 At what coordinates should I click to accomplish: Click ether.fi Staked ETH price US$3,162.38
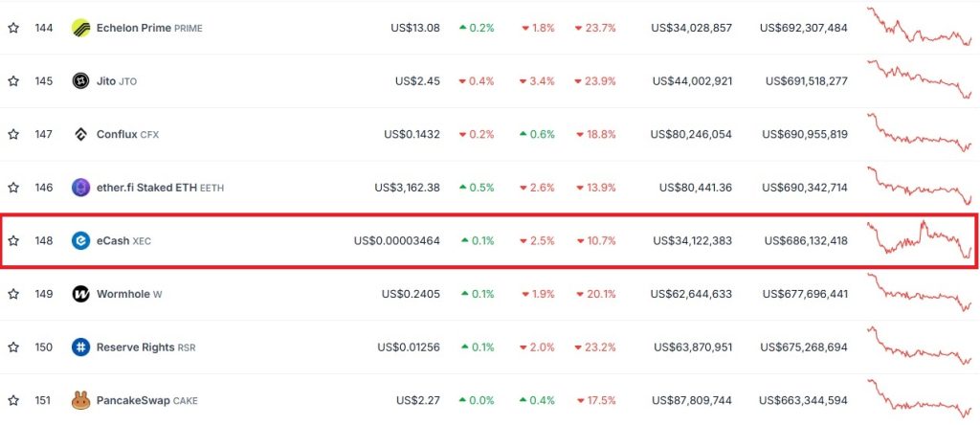pyautogui.click(x=407, y=188)
